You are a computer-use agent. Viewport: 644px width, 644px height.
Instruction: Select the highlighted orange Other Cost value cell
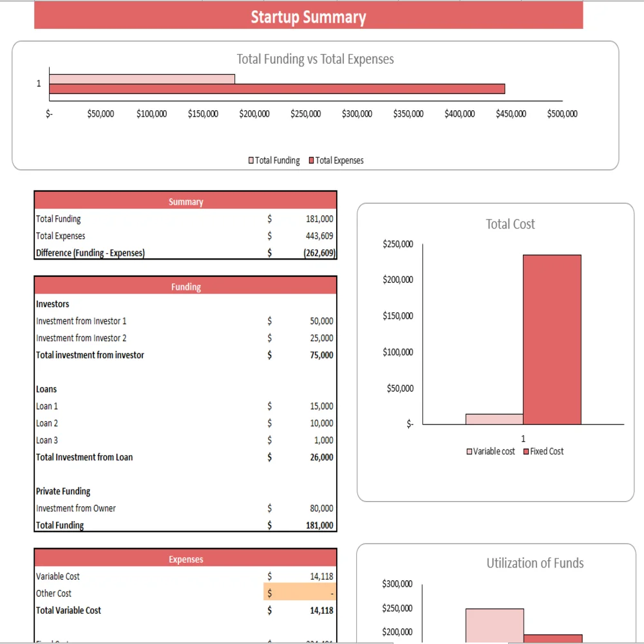click(299, 593)
